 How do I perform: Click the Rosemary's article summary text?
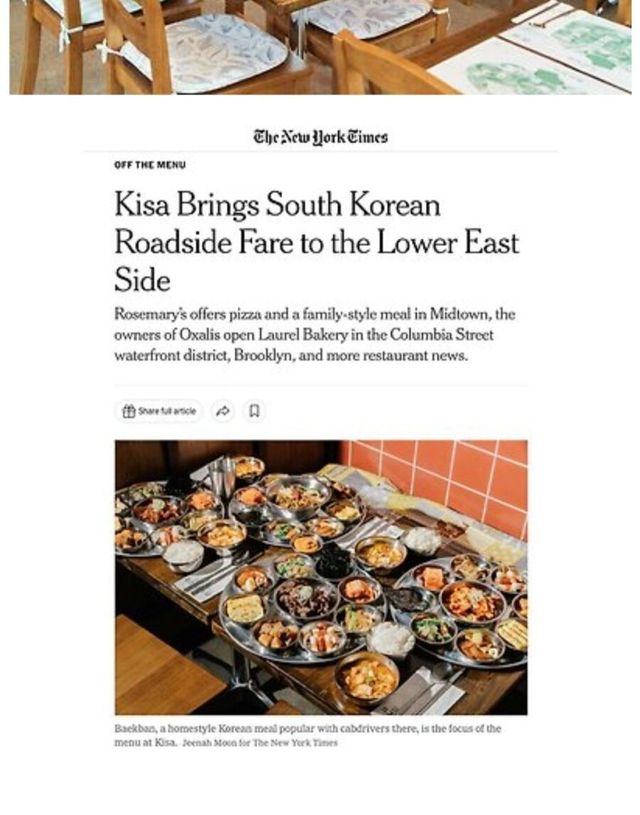pyautogui.click(x=315, y=335)
